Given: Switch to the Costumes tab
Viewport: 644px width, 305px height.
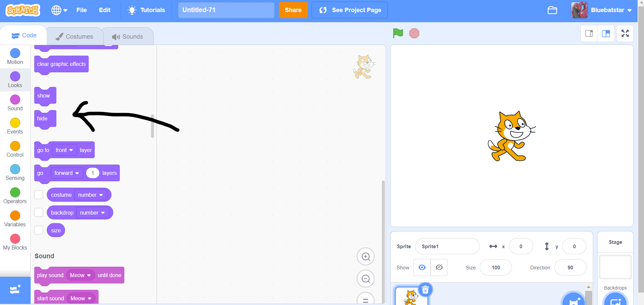Looking at the screenshot, I should click(x=74, y=36).
